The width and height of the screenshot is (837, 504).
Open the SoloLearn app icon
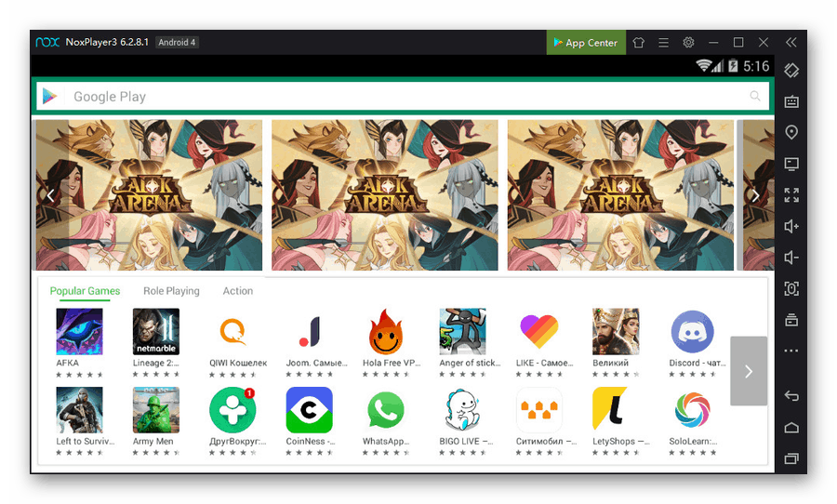click(x=692, y=410)
